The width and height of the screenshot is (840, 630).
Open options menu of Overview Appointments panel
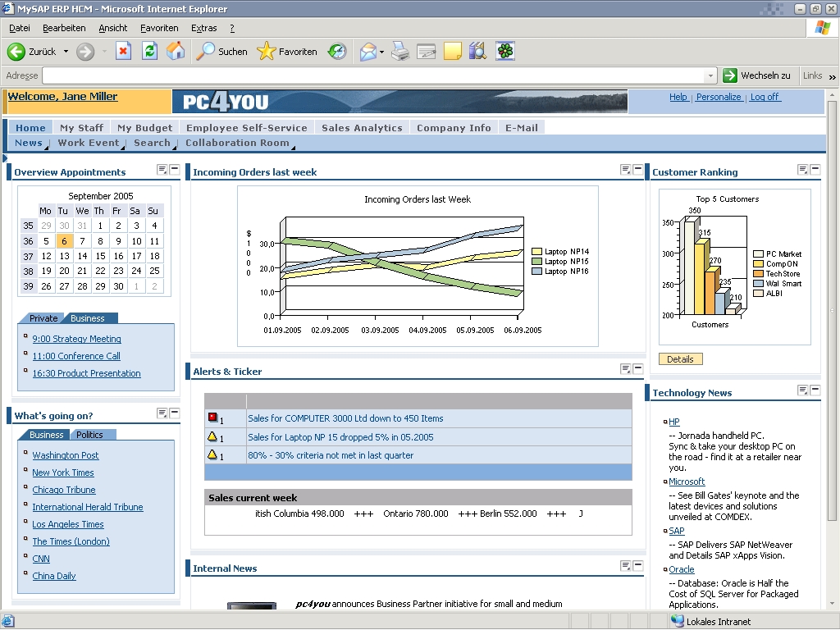162,170
